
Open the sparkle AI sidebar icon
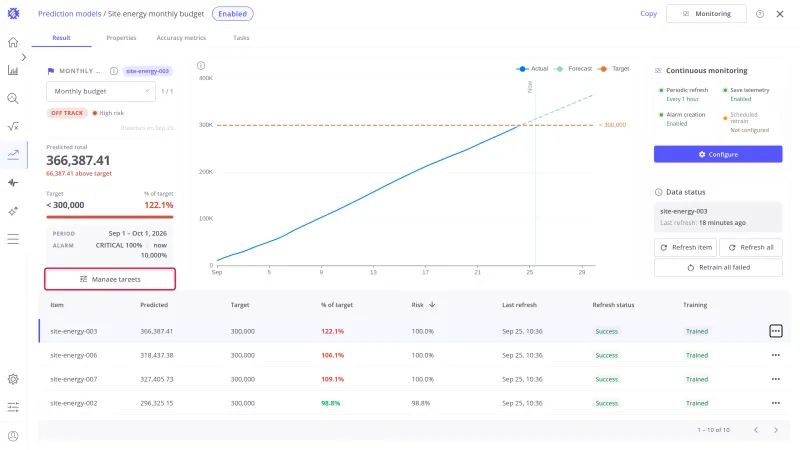[x=13, y=211]
